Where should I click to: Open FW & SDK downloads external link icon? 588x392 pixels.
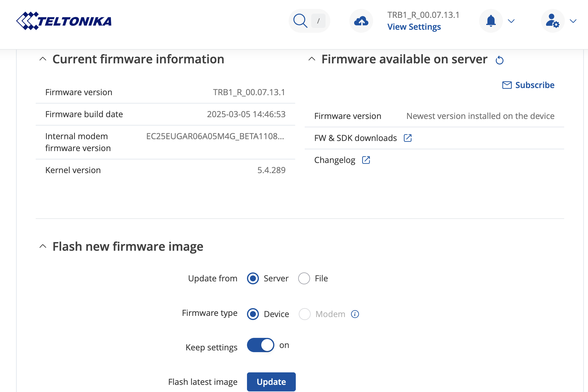[x=408, y=138]
